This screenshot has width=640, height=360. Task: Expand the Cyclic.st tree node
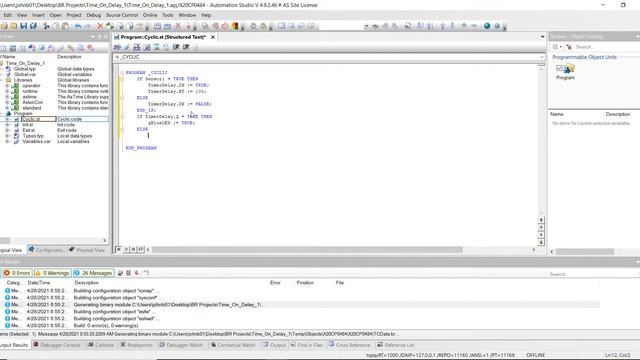(7, 119)
